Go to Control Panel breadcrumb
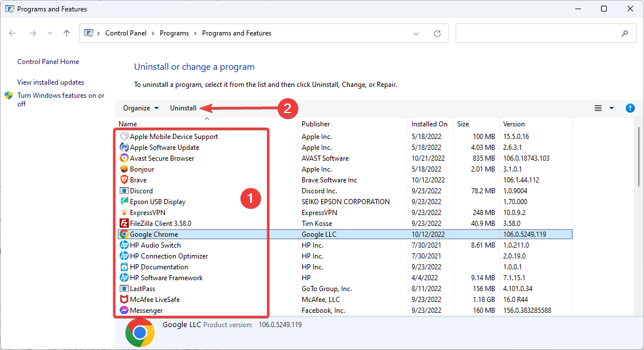 126,33
